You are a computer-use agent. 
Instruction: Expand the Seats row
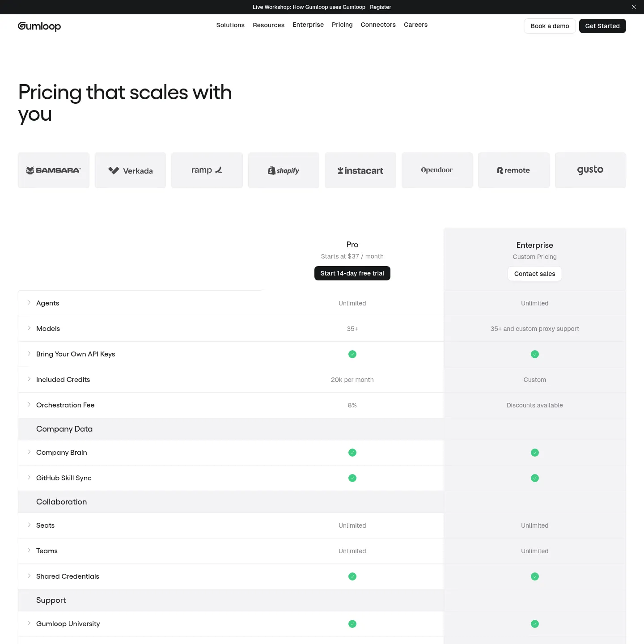(x=29, y=525)
